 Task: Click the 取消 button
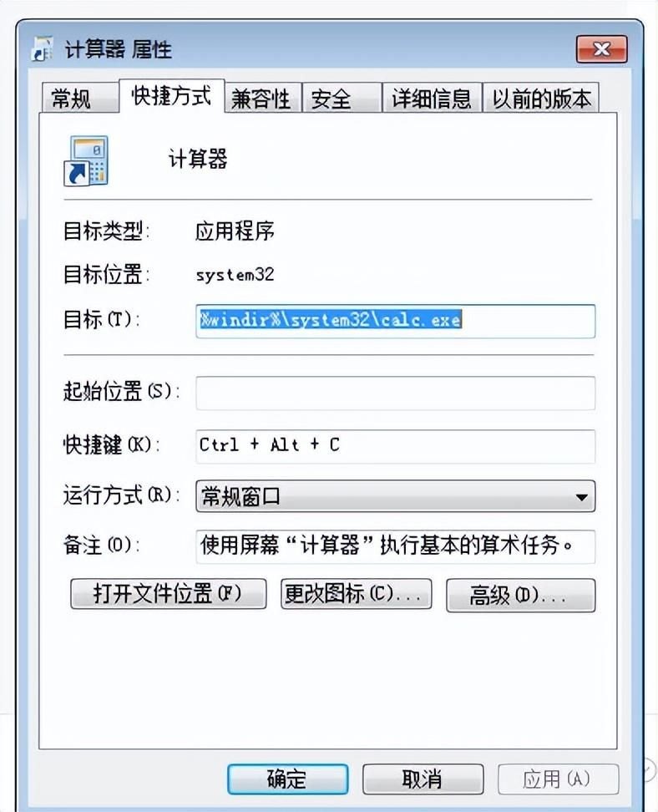tap(423, 779)
